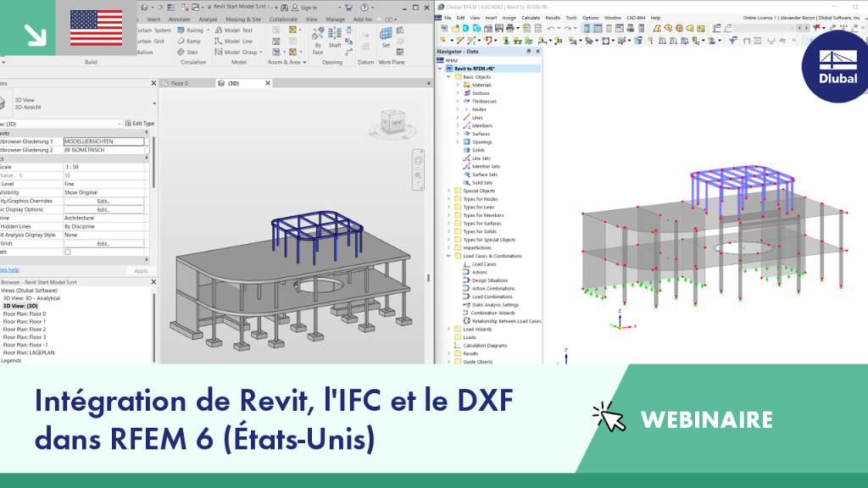Expand the Materials tree node
This screenshot has height=488, width=868.
[x=458, y=86]
